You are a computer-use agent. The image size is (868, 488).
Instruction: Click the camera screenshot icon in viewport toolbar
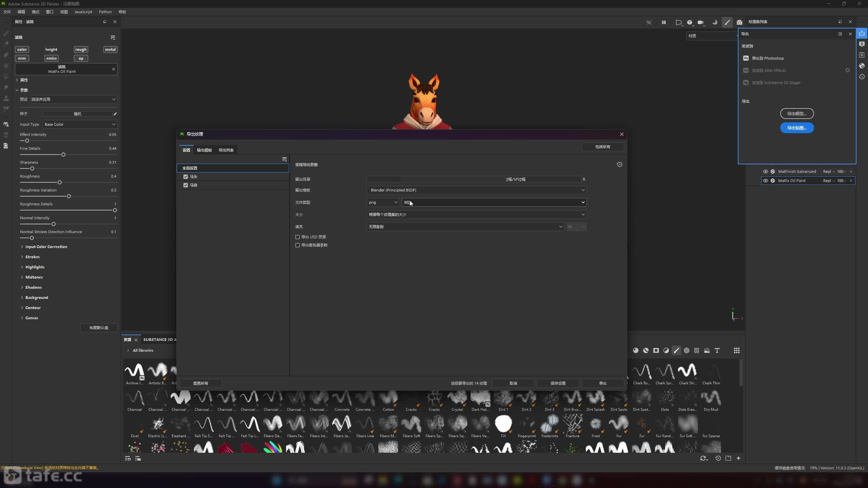739,22
